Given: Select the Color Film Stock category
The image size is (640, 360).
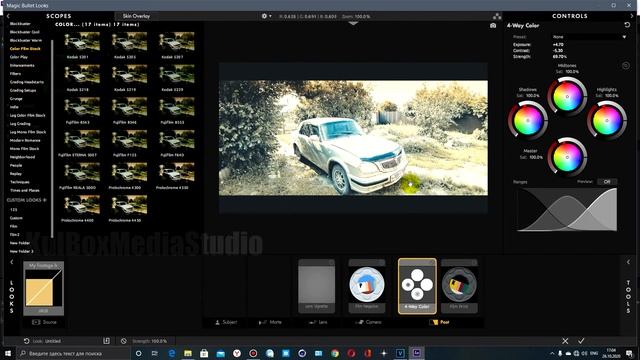Looking at the screenshot, I should [25, 49].
